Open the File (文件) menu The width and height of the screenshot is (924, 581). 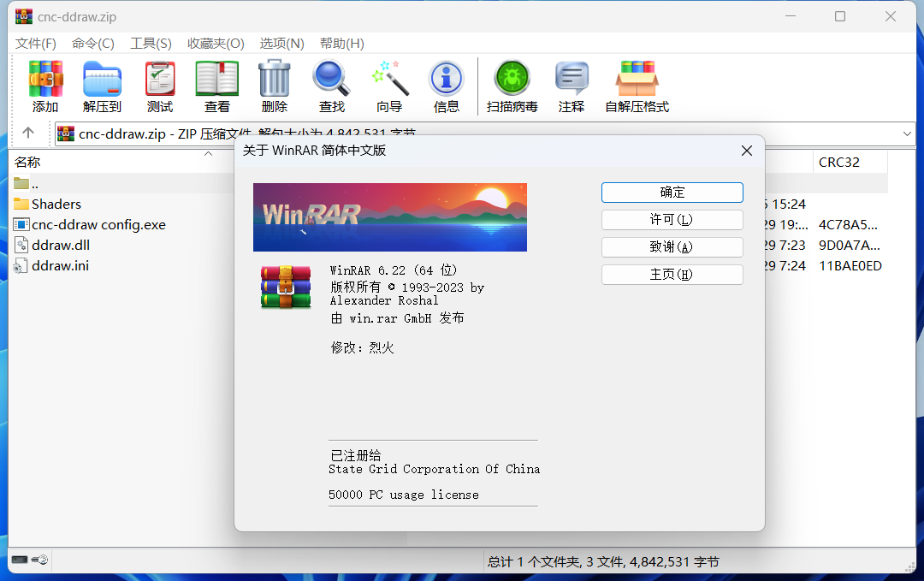click(35, 44)
